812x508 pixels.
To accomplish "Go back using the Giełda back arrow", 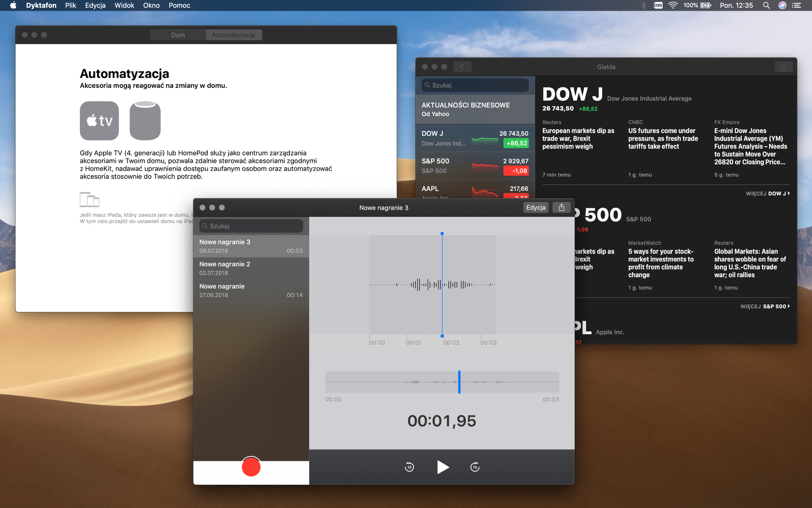I will pyautogui.click(x=462, y=67).
